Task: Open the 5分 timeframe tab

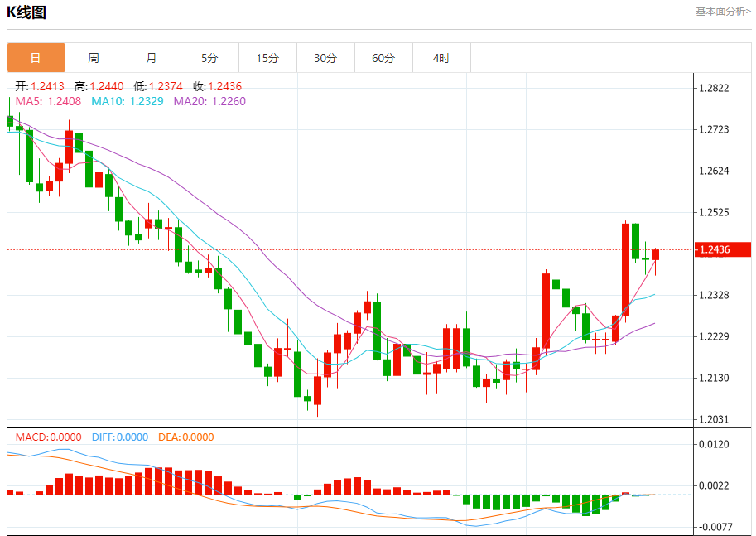Action: [x=209, y=58]
